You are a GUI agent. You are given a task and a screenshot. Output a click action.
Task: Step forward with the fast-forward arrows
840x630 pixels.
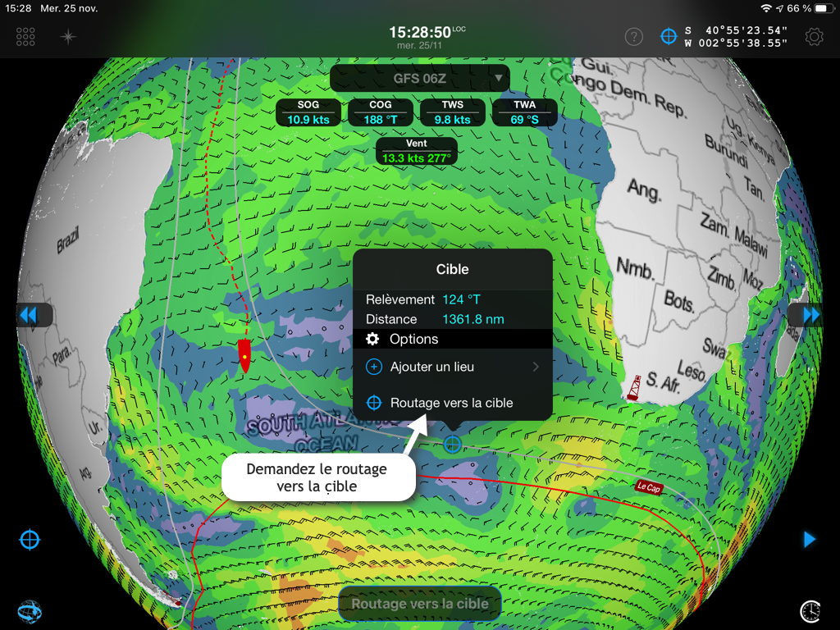click(x=811, y=315)
